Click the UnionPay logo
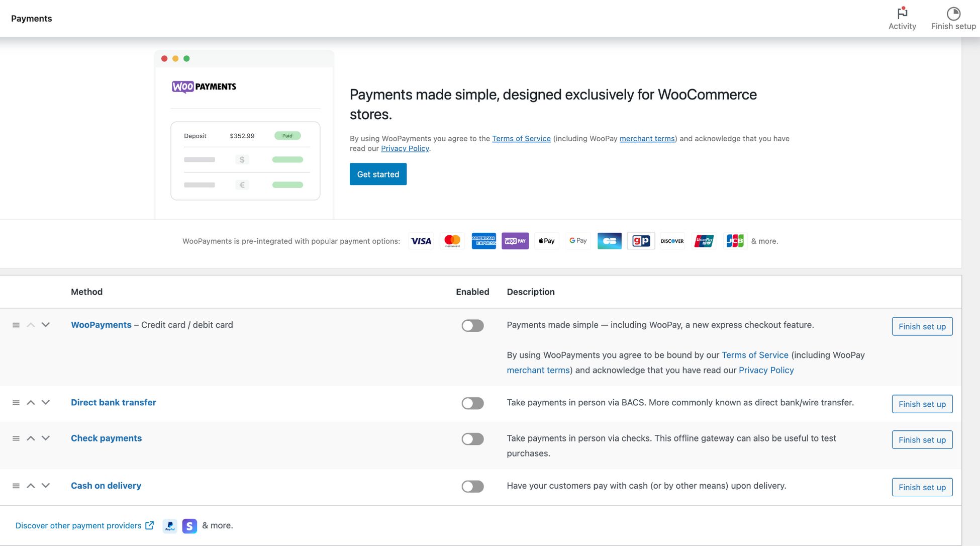This screenshot has height=546, width=980. point(704,241)
